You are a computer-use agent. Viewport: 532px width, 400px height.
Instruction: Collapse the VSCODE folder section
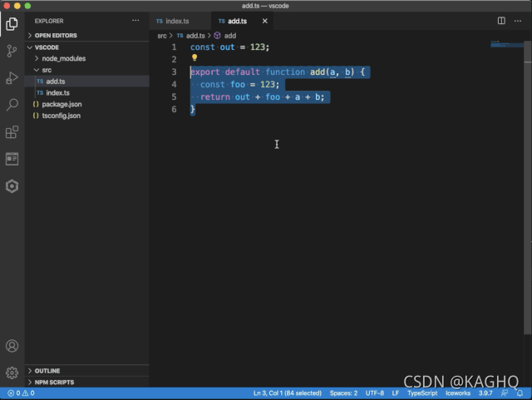coord(86,47)
